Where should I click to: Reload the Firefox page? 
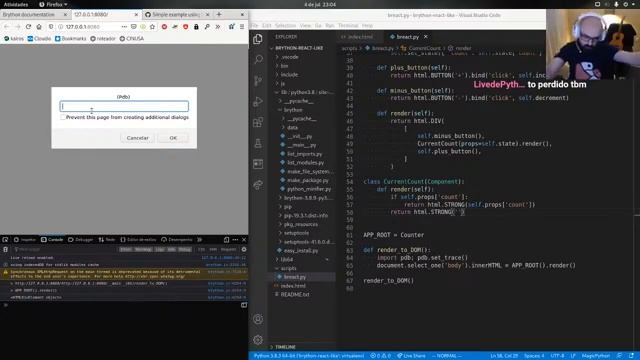28,27
